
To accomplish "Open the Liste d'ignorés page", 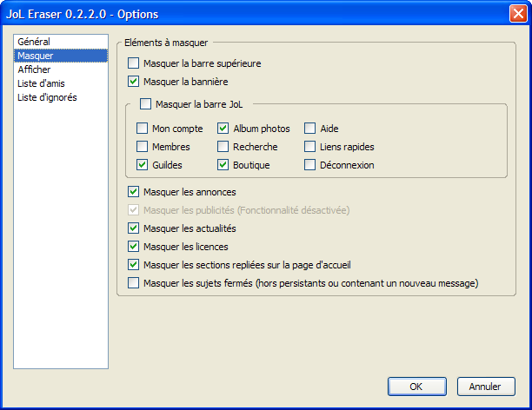I will coord(61,97).
